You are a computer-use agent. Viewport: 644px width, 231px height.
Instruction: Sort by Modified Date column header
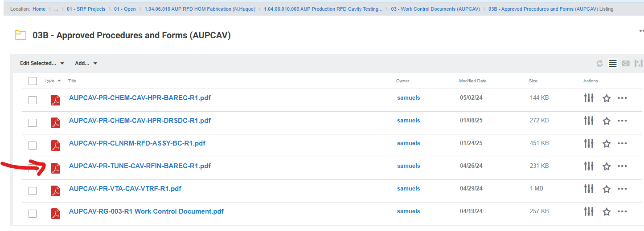tap(472, 81)
